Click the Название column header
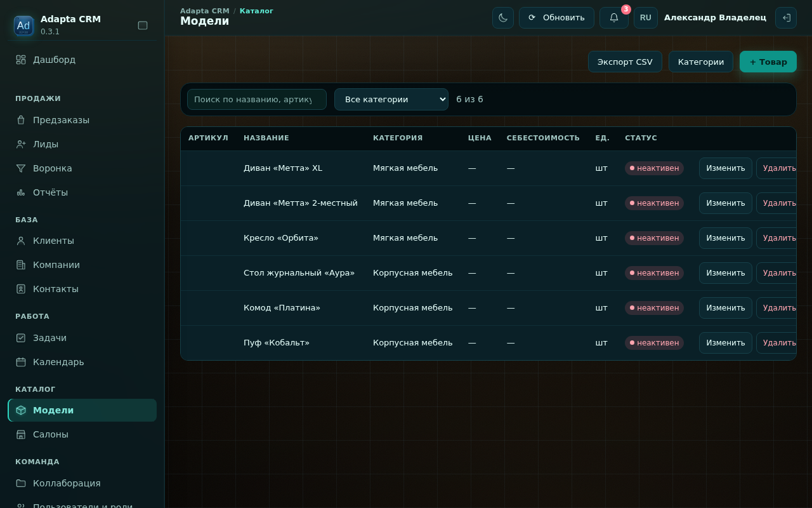Viewport: 812px width, 508px height. (266, 138)
